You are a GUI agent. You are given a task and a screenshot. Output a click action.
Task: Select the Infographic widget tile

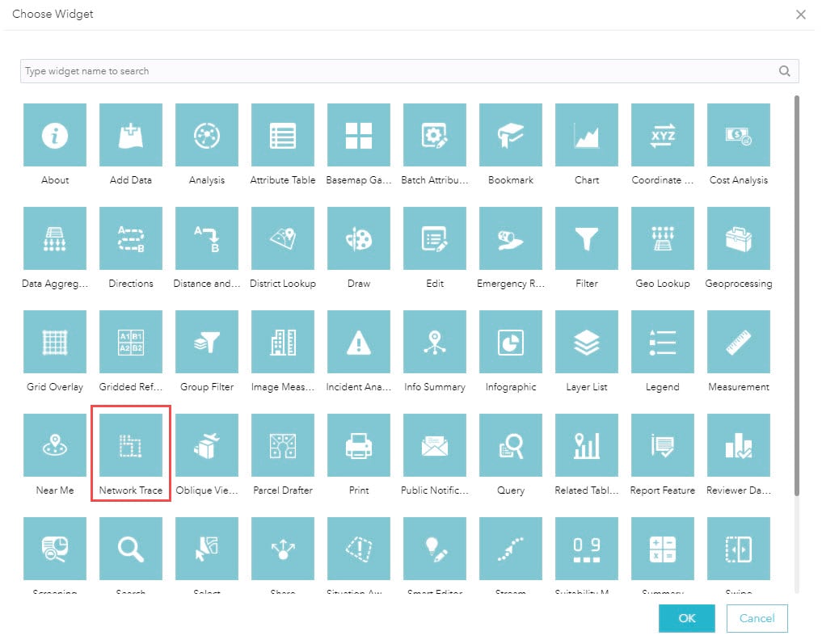[x=511, y=342]
